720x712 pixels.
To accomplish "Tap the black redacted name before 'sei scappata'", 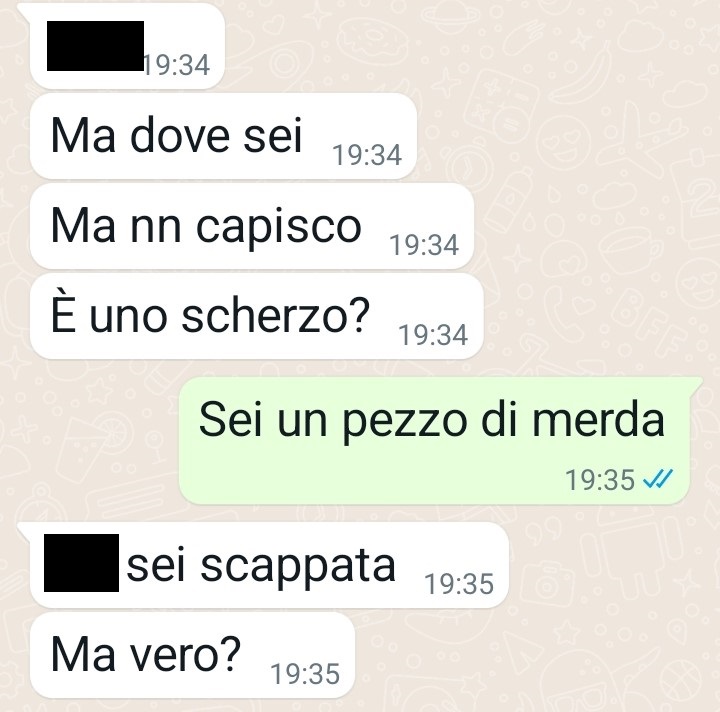I will pyautogui.click(x=81, y=562).
